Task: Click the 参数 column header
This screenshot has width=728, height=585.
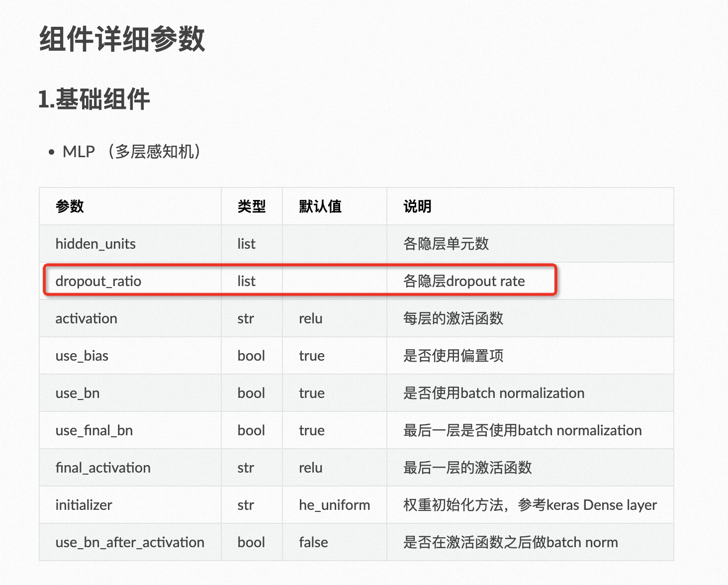Action: pyautogui.click(x=70, y=206)
